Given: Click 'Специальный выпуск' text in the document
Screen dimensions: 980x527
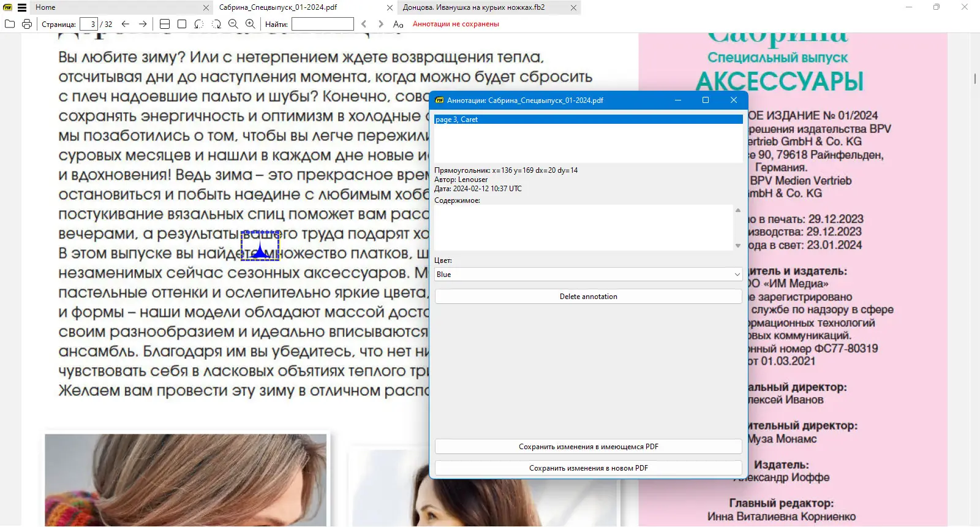Looking at the screenshot, I should tap(778, 58).
